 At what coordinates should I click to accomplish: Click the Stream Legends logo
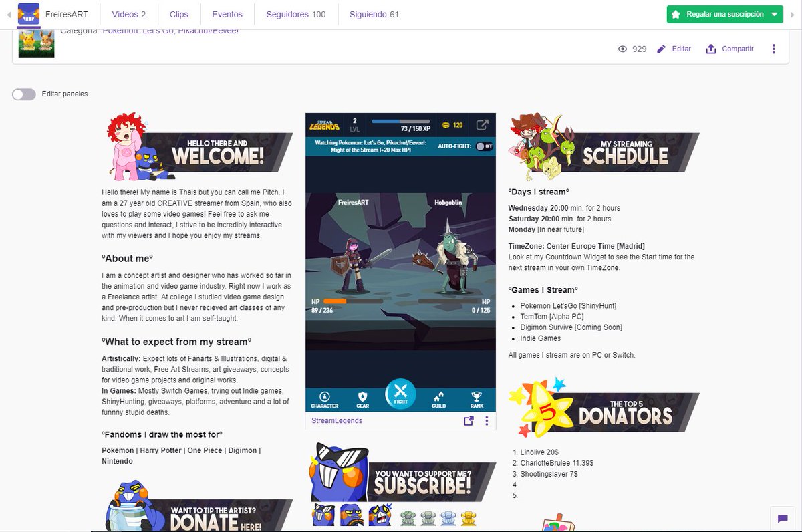point(325,124)
